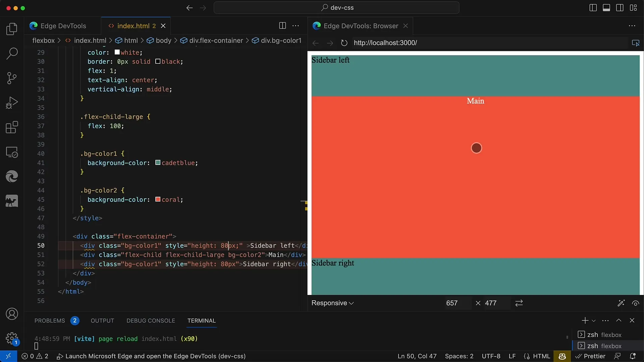This screenshot has height=362, width=644.
Task: Open the Search view in activity bar
Action: coord(12,54)
